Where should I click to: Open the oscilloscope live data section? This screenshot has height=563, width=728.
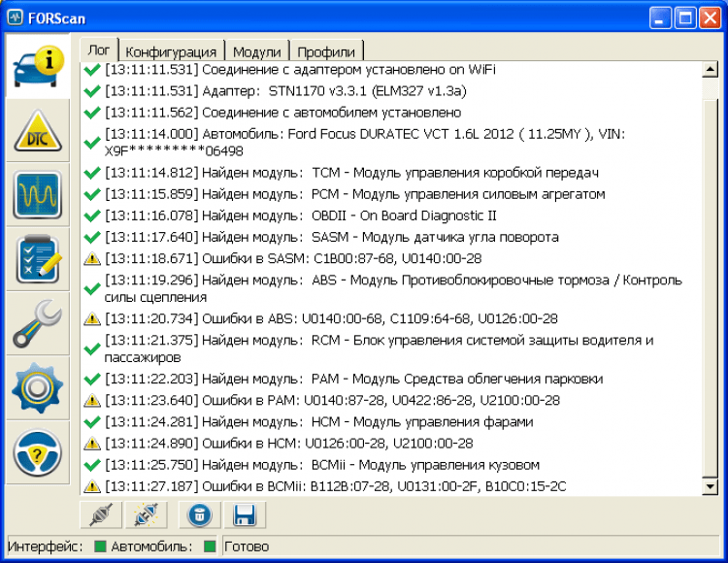(38, 195)
